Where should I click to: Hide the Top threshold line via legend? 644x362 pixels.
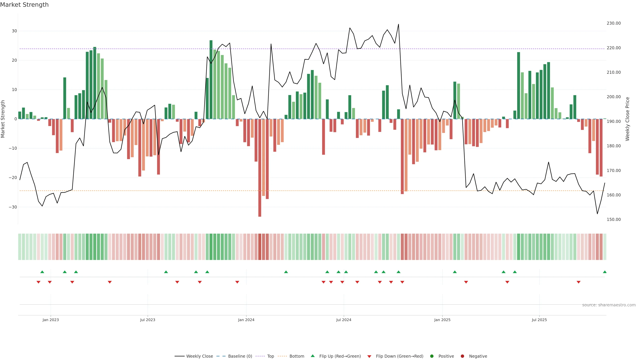point(270,356)
